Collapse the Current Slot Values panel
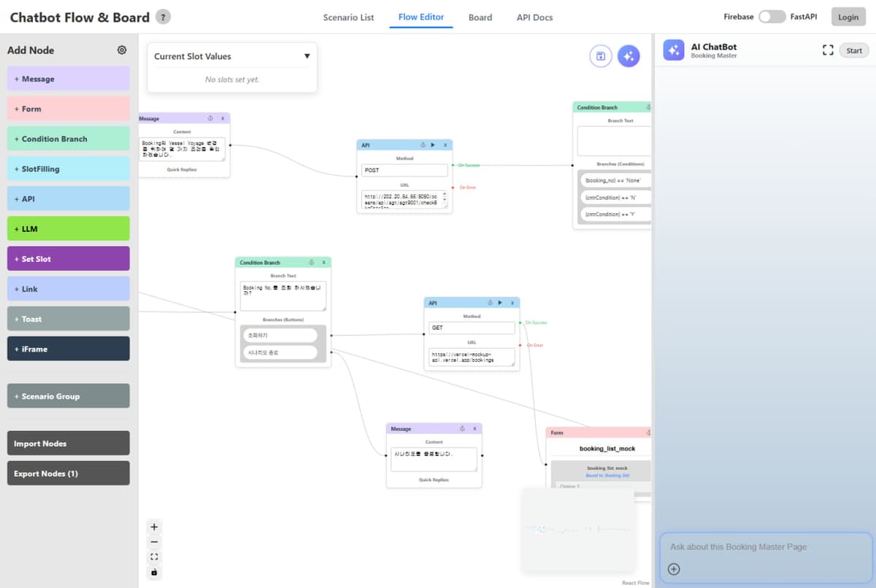876x588 pixels. (307, 56)
